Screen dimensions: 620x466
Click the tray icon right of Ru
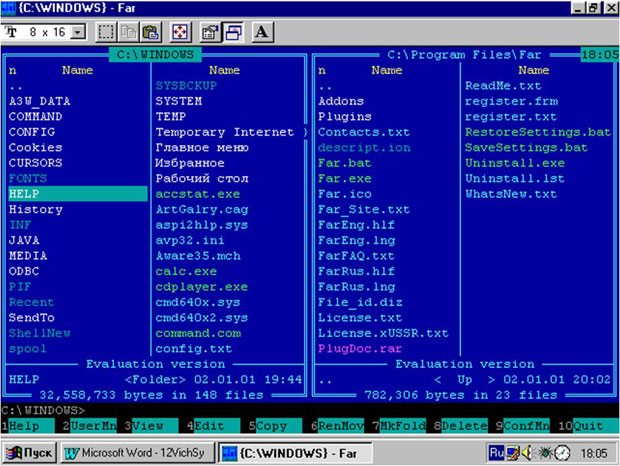pyautogui.click(x=513, y=453)
